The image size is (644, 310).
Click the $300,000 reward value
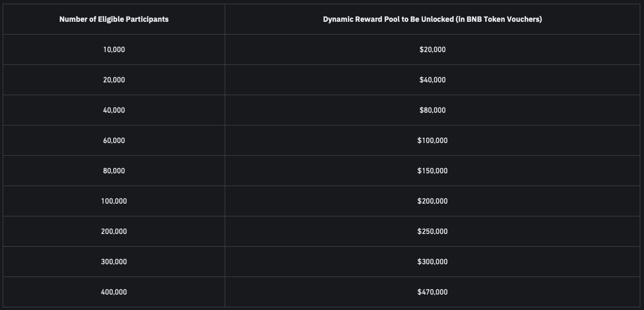(432, 262)
